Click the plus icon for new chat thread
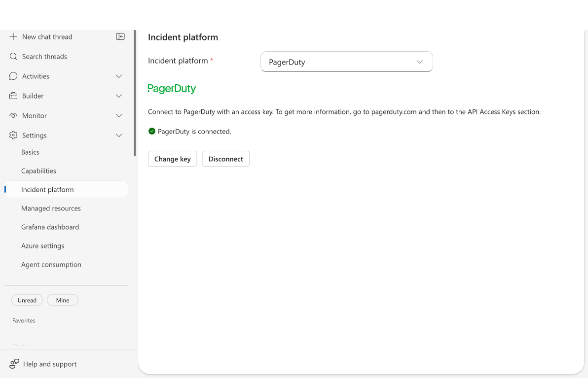Image resolution: width=588 pixels, height=378 pixels. tap(13, 36)
